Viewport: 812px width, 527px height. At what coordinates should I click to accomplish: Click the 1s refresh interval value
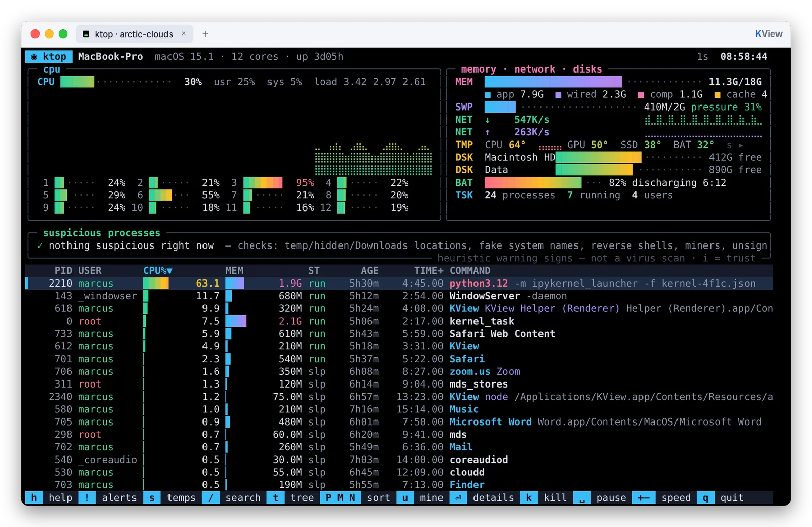click(x=702, y=56)
